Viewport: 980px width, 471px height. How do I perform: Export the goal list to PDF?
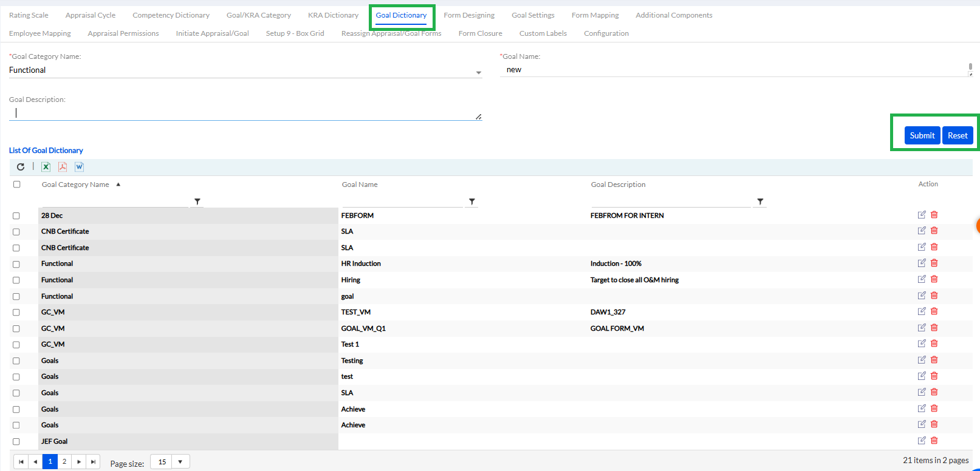point(63,167)
